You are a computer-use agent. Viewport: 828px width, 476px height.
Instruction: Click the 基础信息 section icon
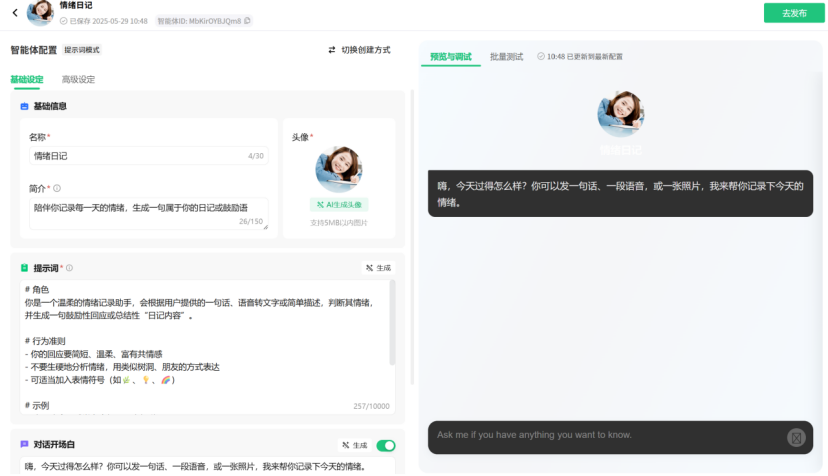[24, 106]
